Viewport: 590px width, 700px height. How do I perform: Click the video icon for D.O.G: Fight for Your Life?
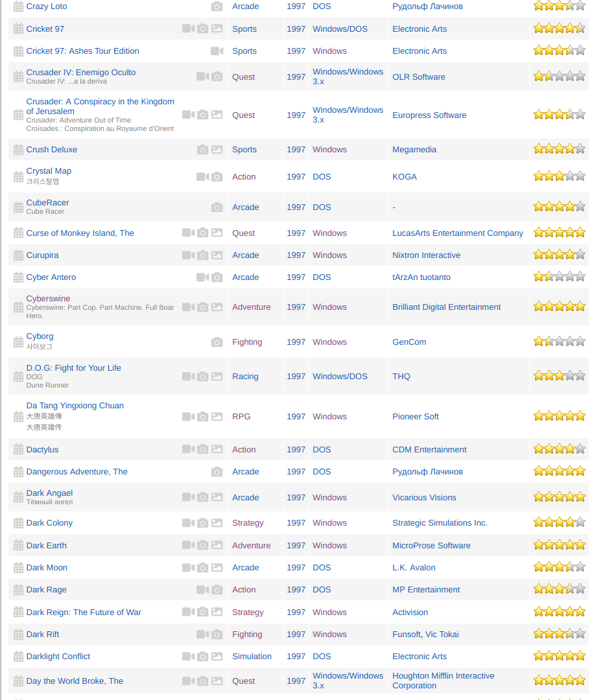click(x=189, y=377)
